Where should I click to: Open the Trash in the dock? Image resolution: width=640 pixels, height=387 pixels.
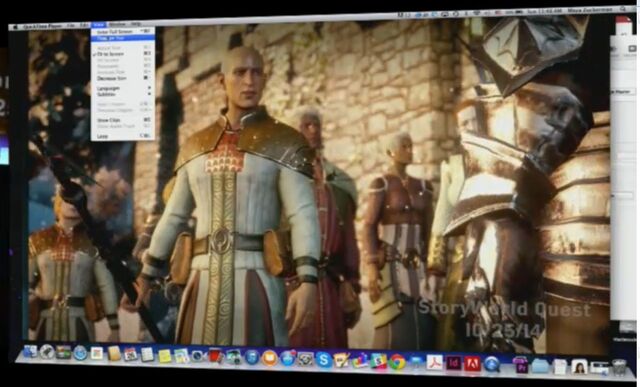pyautogui.click(x=619, y=367)
